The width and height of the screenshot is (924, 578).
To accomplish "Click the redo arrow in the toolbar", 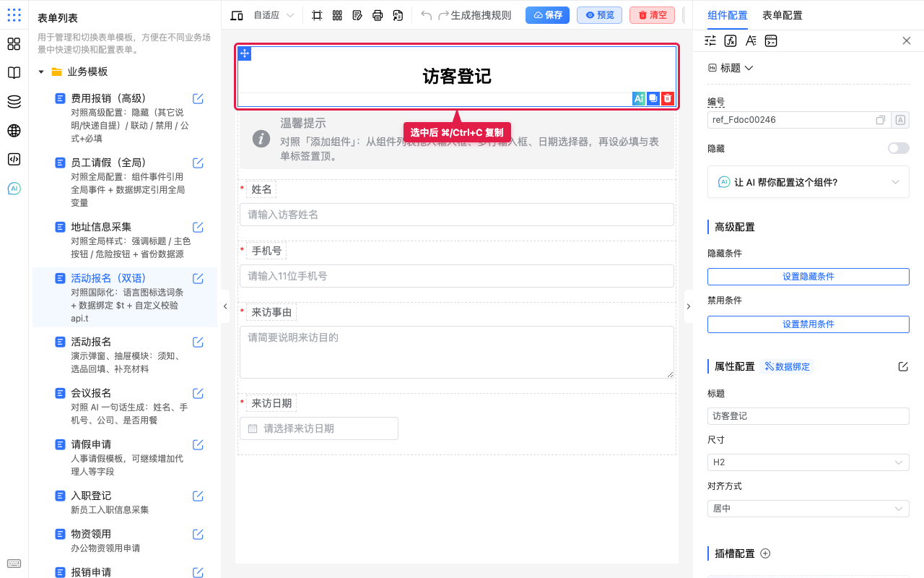I will (x=443, y=15).
